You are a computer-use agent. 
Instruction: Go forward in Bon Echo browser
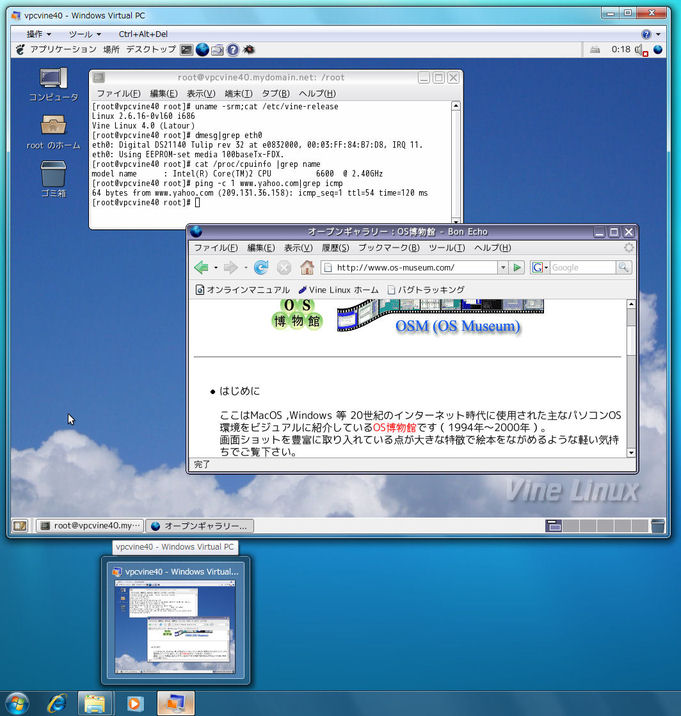[x=231, y=267]
